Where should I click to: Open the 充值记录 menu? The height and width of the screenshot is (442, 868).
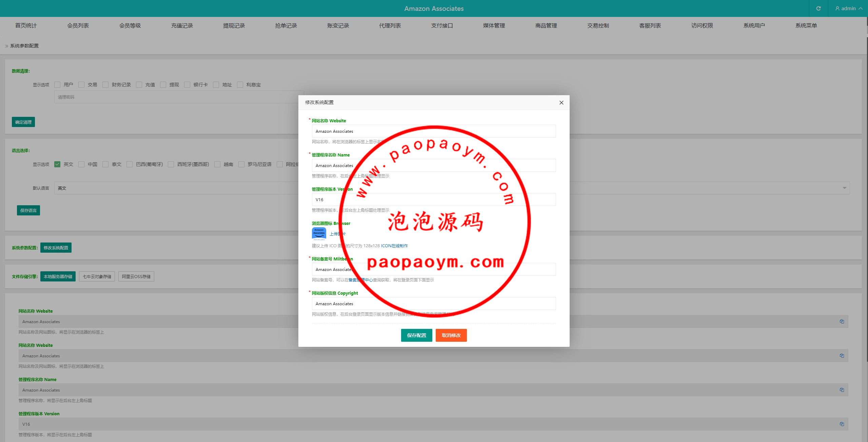[182, 26]
